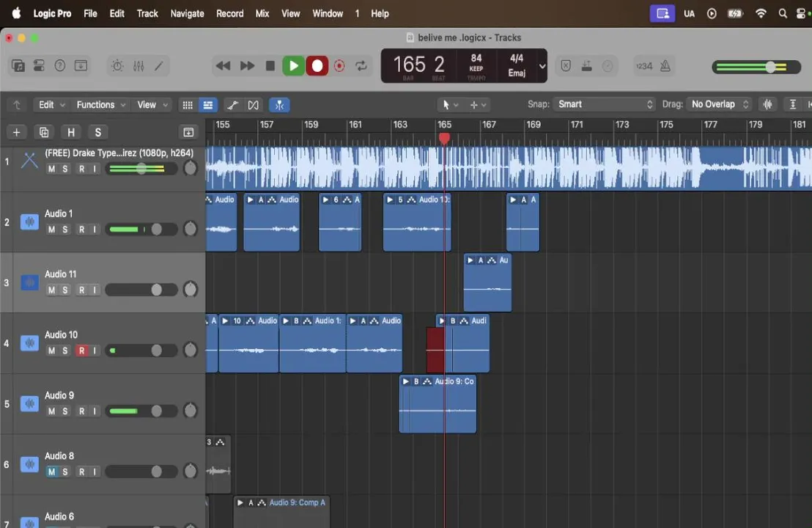The width and height of the screenshot is (812, 528).
Task: Open the Library panel icon
Action: (18, 66)
